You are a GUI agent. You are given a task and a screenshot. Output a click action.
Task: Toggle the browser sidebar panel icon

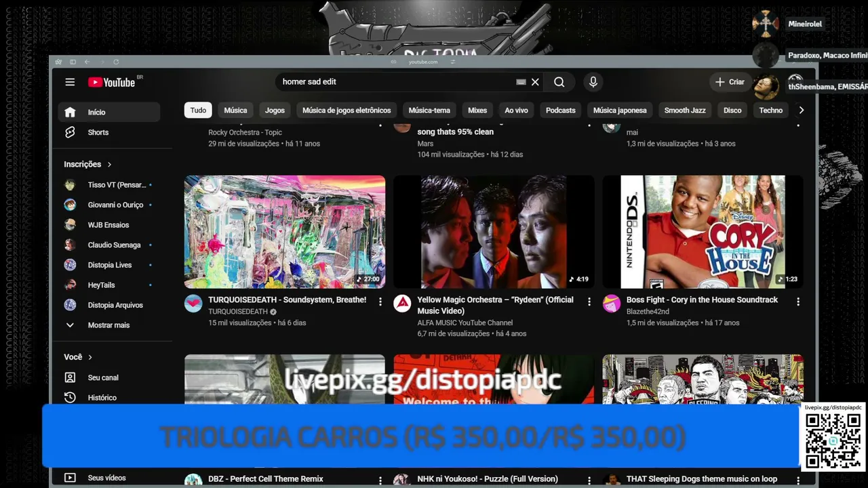point(73,62)
